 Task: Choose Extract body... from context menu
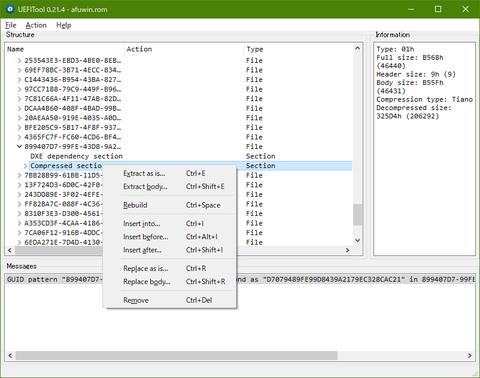(170, 187)
